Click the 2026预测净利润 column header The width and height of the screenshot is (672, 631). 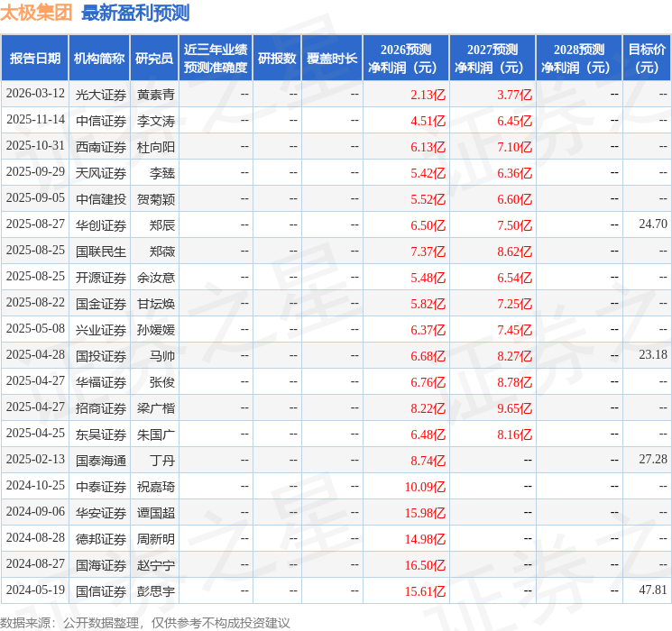(x=406, y=59)
